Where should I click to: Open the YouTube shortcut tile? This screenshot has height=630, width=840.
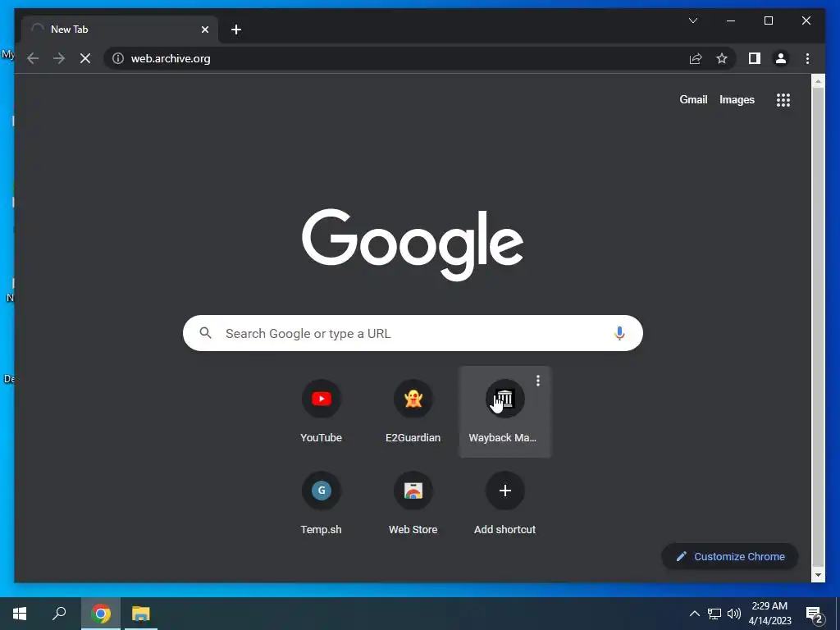pyautogui.click(x=321, y=412)
